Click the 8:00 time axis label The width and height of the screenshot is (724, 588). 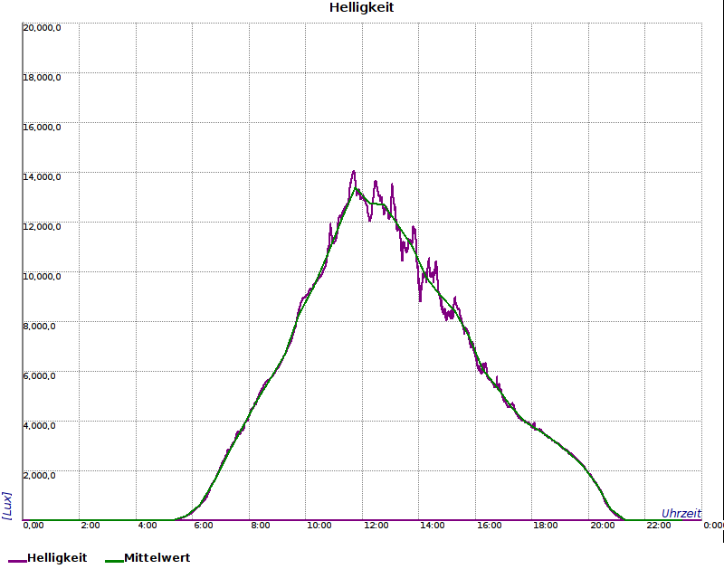click(260, 526)
